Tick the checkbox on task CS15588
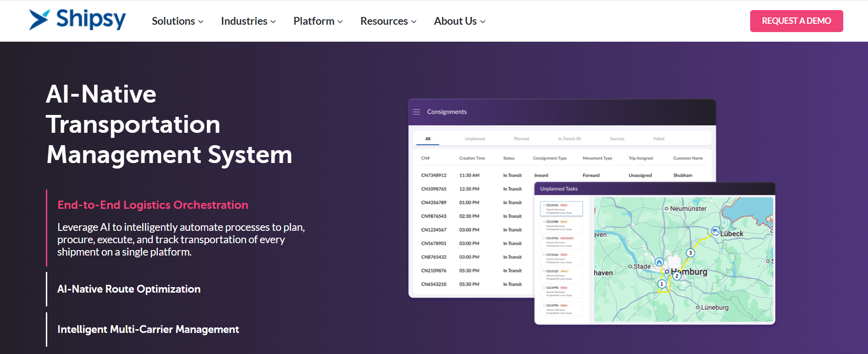Screen dimensions: 868x354 [x=544, y=222]
